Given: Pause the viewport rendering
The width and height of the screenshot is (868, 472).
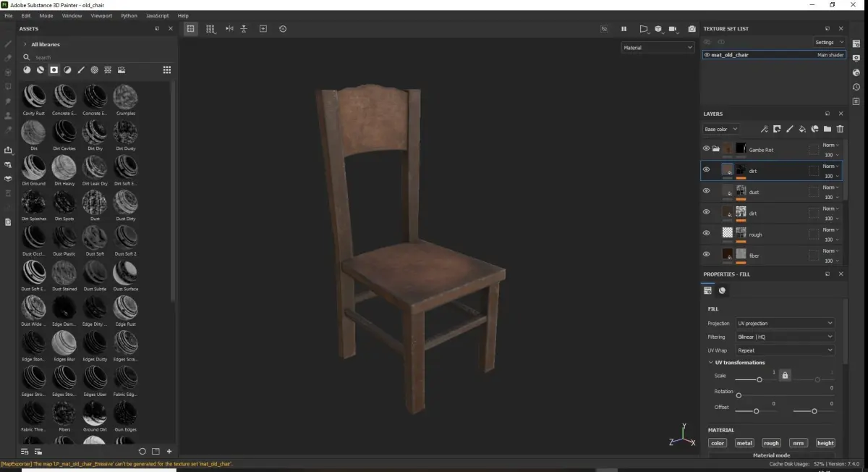Looking at the screenshot, I should pyautogui.click(x=624, y=29).
